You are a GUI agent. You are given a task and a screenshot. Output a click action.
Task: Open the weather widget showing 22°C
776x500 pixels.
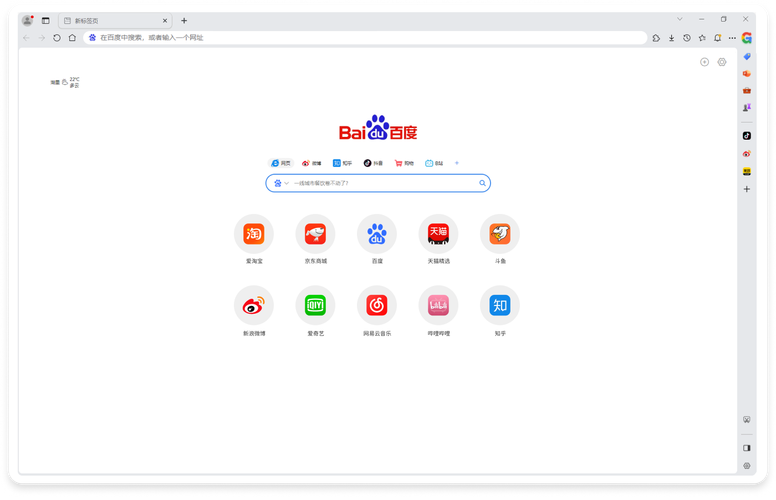65,82
